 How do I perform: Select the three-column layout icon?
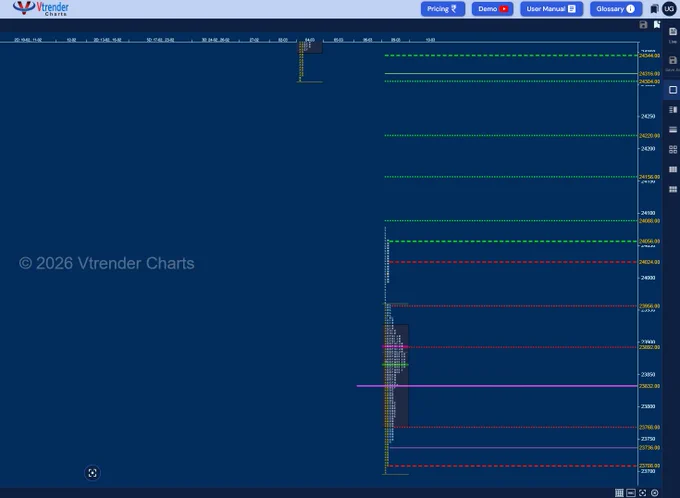673,169
